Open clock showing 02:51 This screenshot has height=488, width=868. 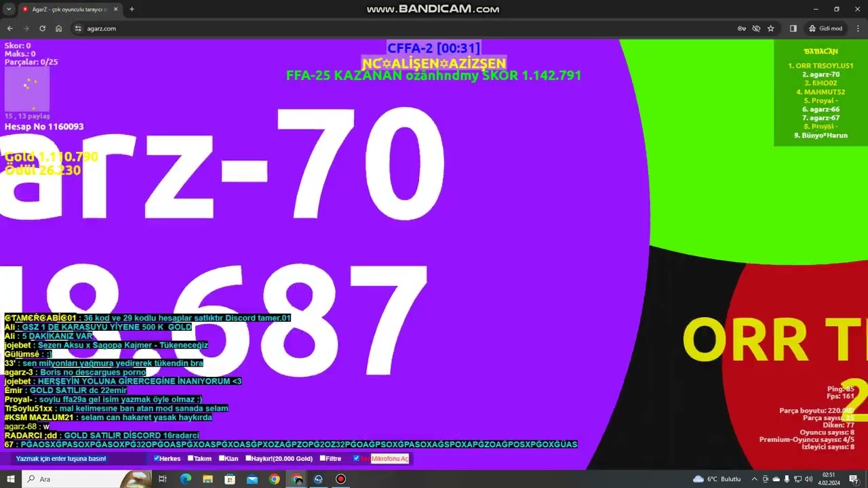point(828,479)
